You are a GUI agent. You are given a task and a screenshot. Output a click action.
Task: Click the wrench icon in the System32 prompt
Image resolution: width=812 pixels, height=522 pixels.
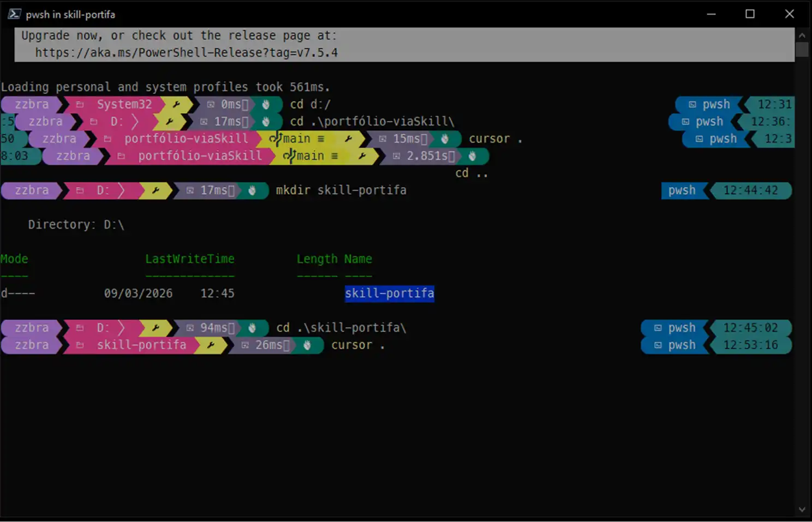click(x=176, y=104)
